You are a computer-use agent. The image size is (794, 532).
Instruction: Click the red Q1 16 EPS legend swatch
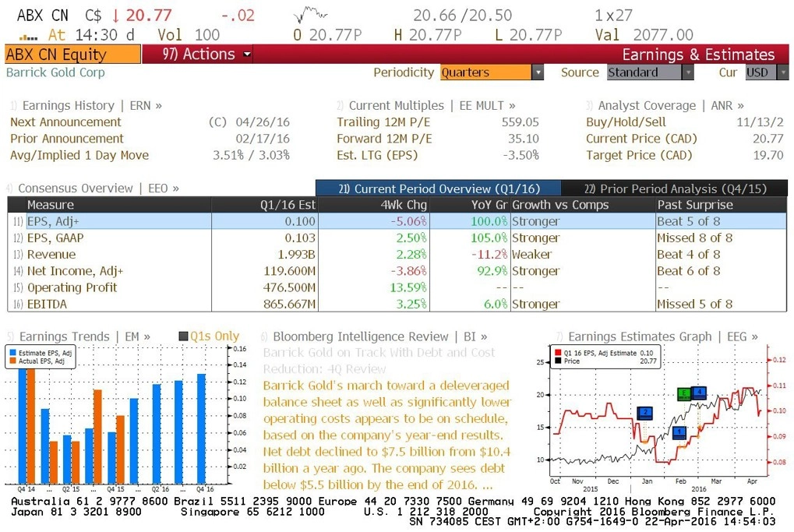pos(558,353)
